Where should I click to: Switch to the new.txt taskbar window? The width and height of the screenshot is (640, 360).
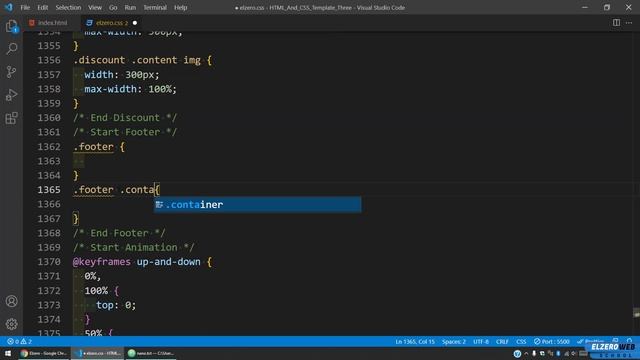coord(151,353)
